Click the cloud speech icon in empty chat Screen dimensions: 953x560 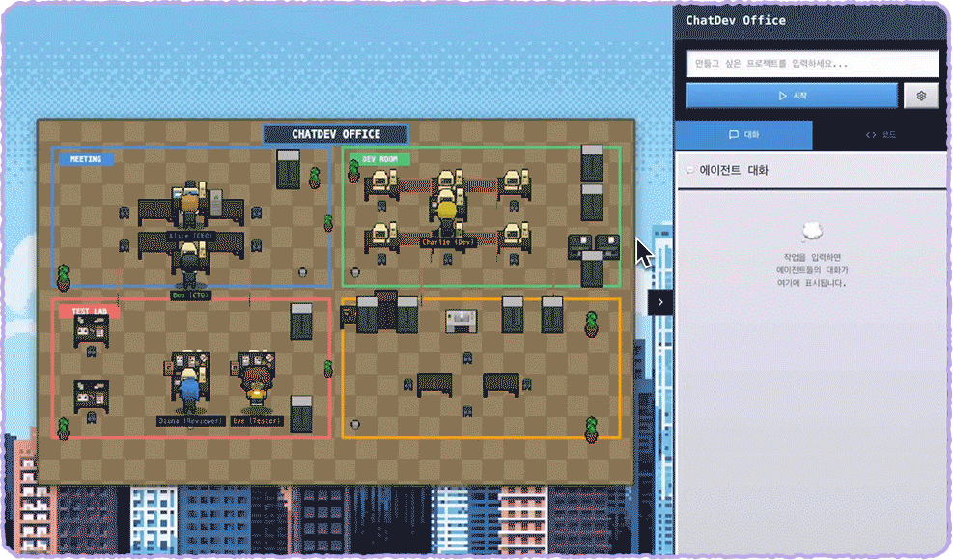click(x=812, y=232)
